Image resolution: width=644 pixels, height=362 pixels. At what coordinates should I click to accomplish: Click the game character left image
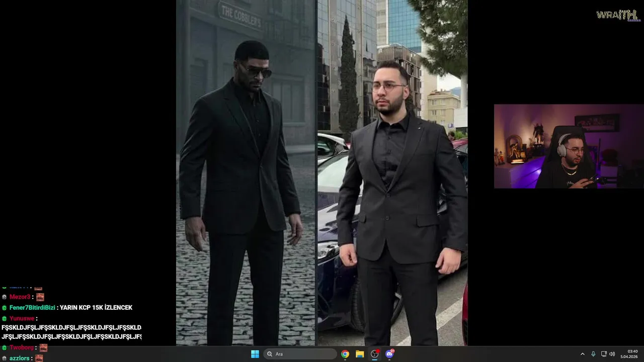click(246, 172)
